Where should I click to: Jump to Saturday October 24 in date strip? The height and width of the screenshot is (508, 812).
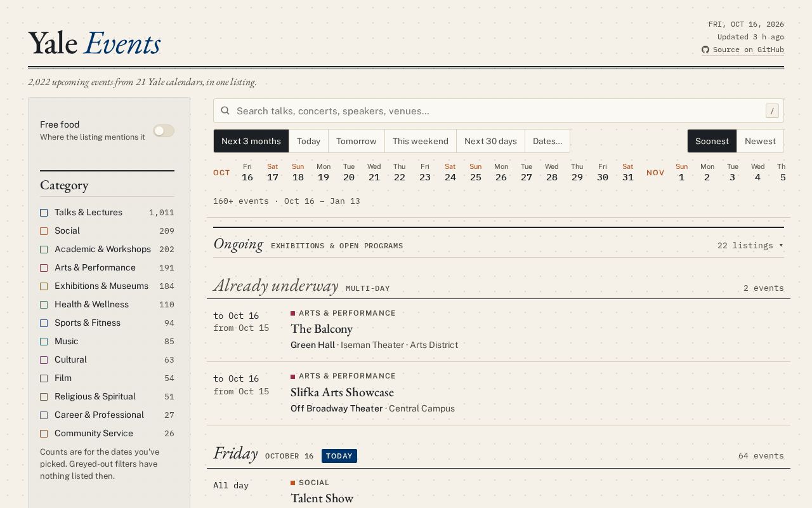450,172
